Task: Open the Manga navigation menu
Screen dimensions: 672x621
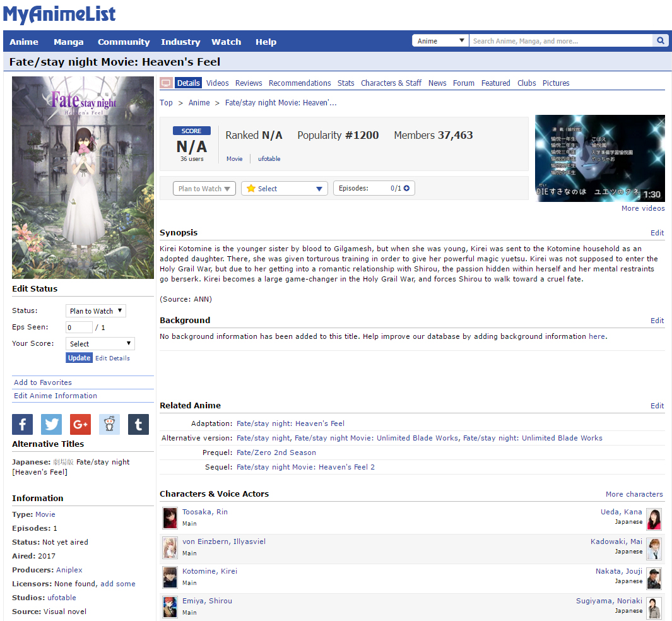Action: point(69,42)
